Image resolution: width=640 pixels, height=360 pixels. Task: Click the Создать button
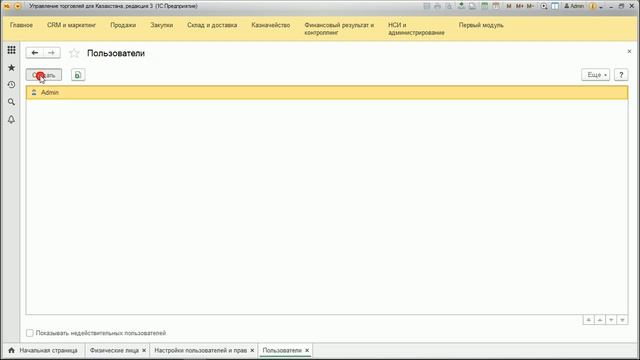(x=44, y=75)
